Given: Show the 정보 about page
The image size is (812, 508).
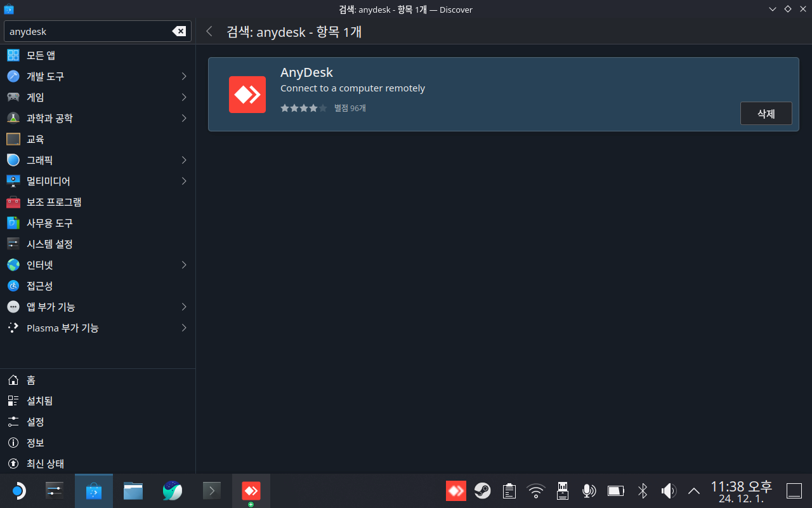Looking at the screenshot, I should tap(98, 443).
